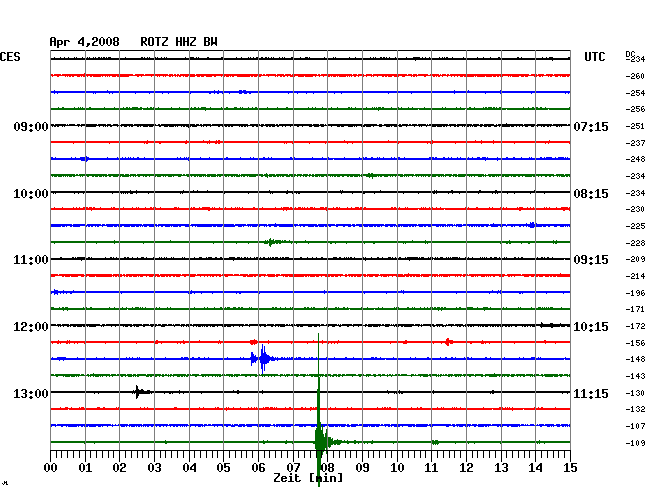The image size is (650, 494).
Task: Click minute tick label '10' on the axis
Action: [397, 468]
